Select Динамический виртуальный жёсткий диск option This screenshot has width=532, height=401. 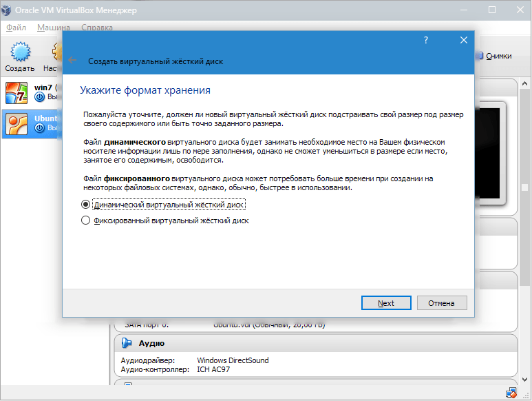pyautogui.click(x=86, y=205)
